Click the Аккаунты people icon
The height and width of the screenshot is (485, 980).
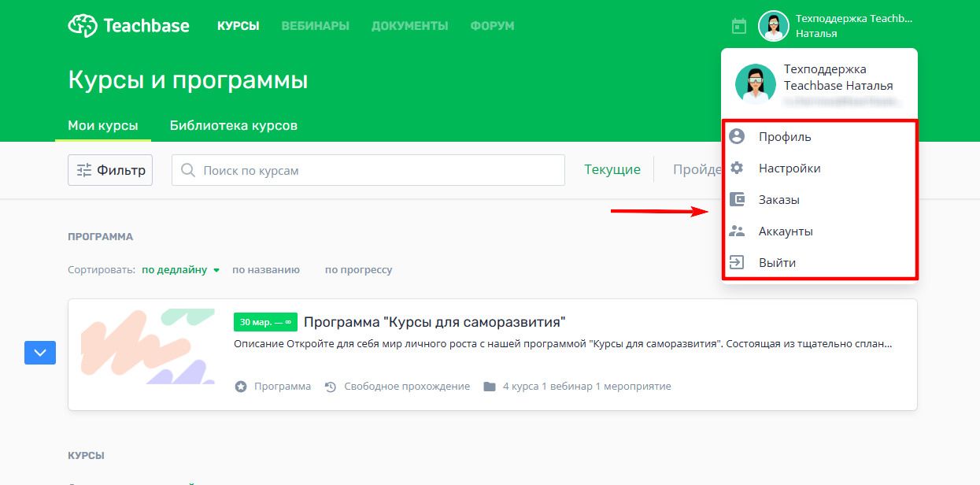pos(737,231)
